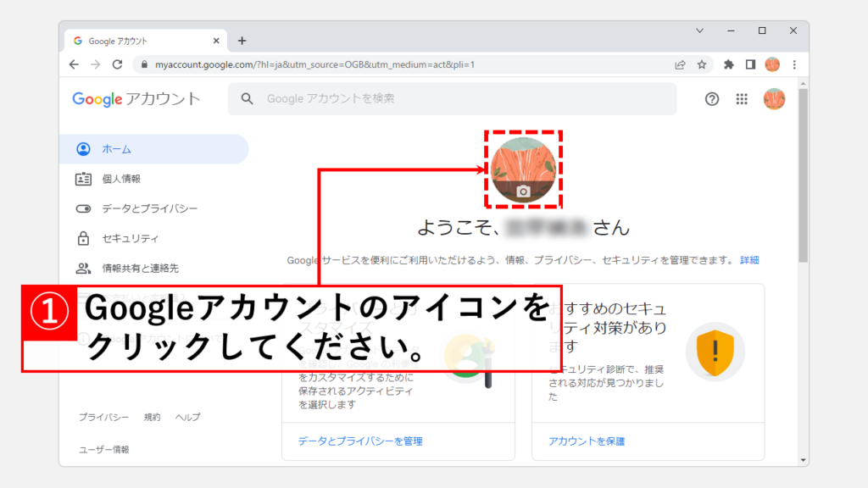Click the Google account profile picture camera icon

523,191
